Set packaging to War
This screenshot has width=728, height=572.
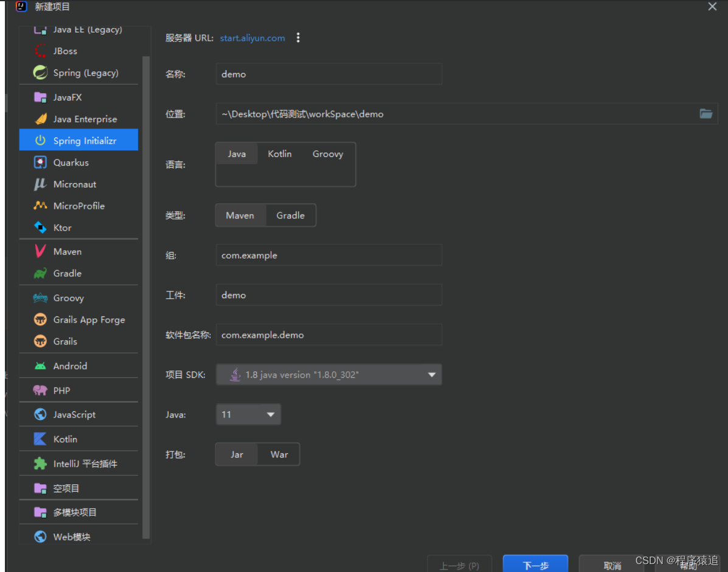pyautogui.click(x=279, y=455)
